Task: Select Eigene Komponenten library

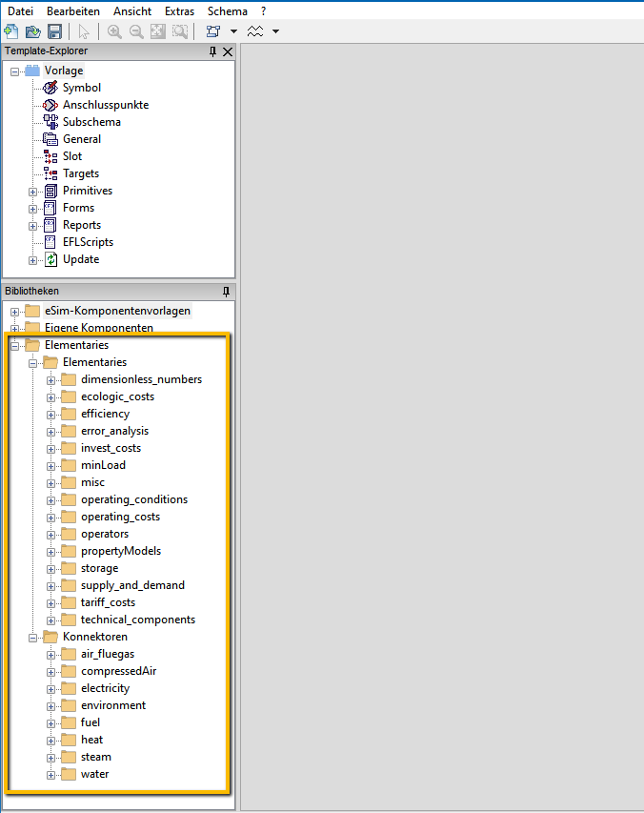Action: [99, 328]
